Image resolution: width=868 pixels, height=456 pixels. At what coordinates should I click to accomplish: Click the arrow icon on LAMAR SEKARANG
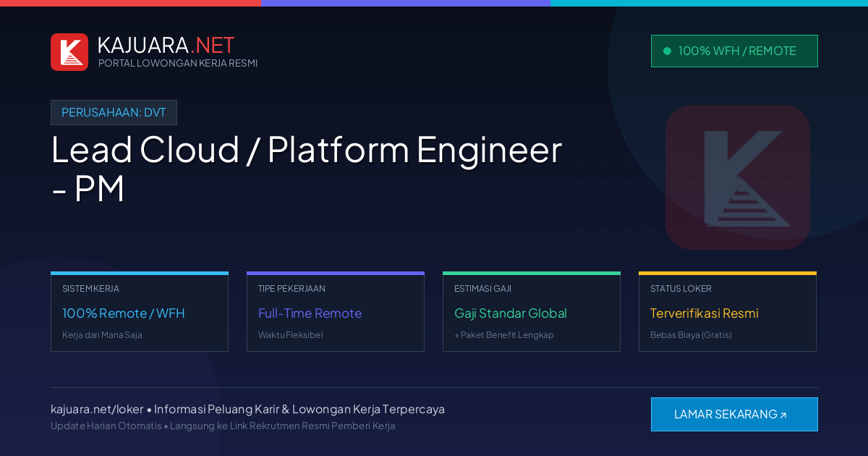point(783,415)
